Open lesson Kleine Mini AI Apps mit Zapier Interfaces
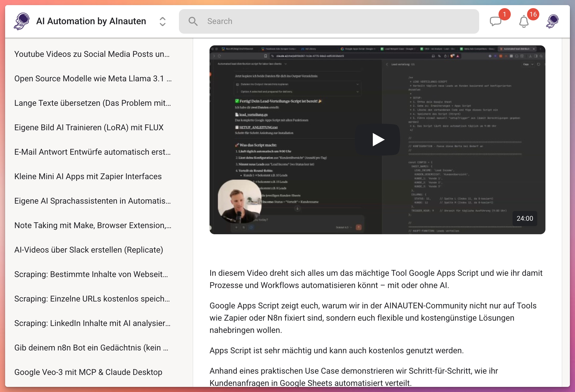The height and width of the screenshot is (392, 575). click(88, 176)
